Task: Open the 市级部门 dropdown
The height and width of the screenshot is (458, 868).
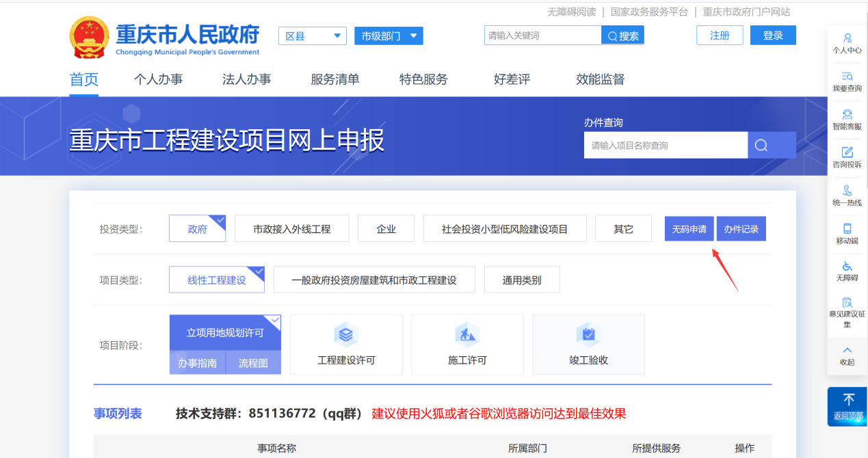Action: tap(389, 36)
